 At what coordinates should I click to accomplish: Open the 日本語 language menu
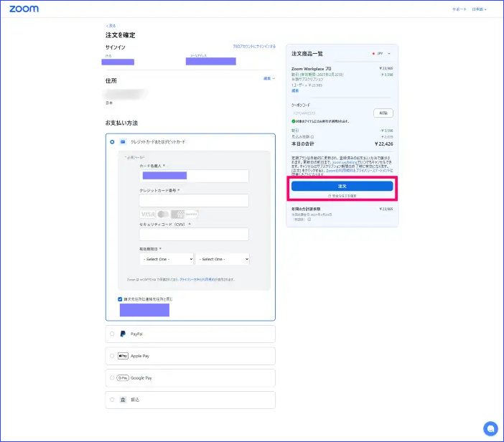[479, 9]
